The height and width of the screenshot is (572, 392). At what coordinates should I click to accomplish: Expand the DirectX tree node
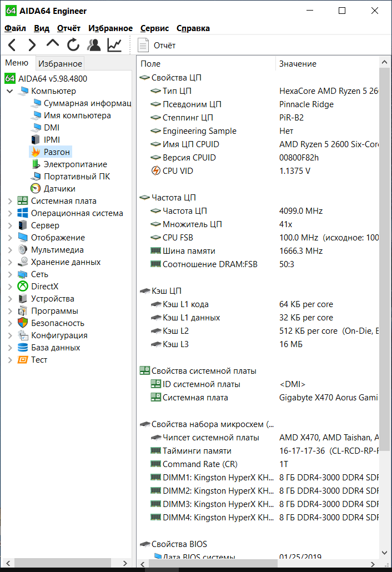coord(10,287)
